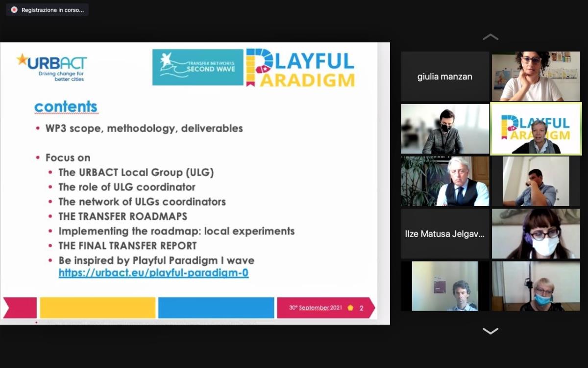
Task: Click 'Implementing the roadmap: local experiments' bullet
Action: click(x=177, y=231)
